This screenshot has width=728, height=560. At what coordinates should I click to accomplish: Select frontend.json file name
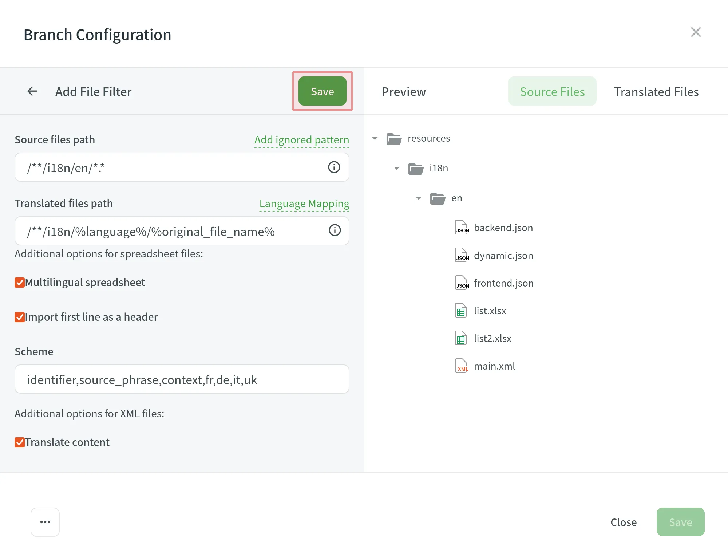coord(504,283)
